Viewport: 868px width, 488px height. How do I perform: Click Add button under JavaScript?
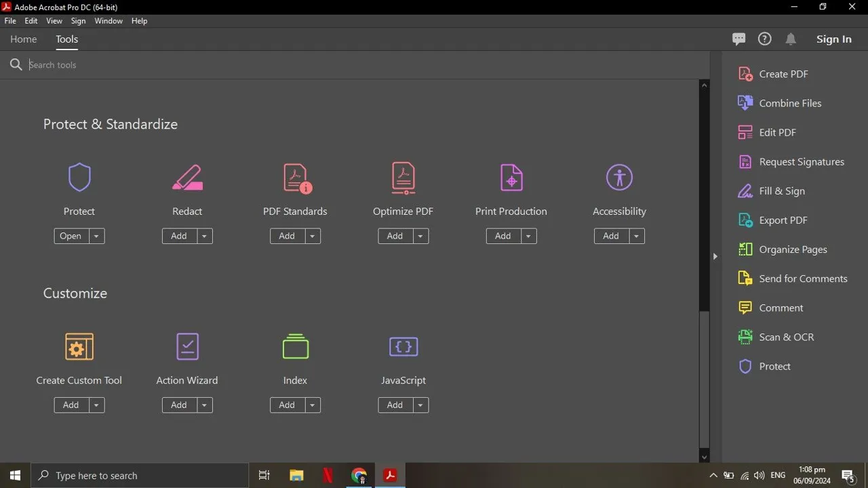[x=395, y=405]
